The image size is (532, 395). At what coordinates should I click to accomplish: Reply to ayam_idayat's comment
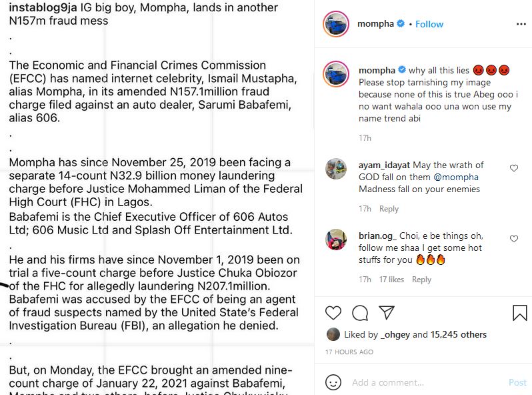tap(389, 209)
